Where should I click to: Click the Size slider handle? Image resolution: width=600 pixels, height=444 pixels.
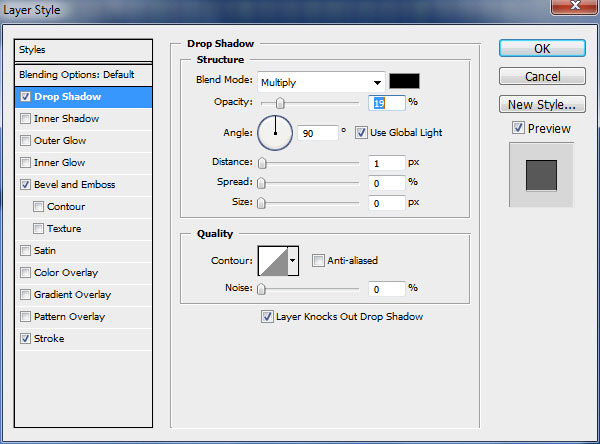pos(261,203)
